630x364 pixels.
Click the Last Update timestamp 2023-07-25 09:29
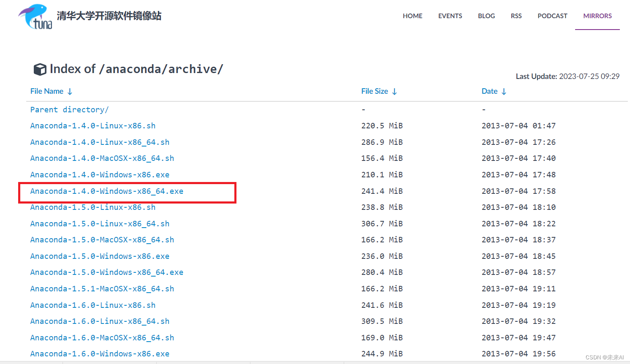point(589,76)
